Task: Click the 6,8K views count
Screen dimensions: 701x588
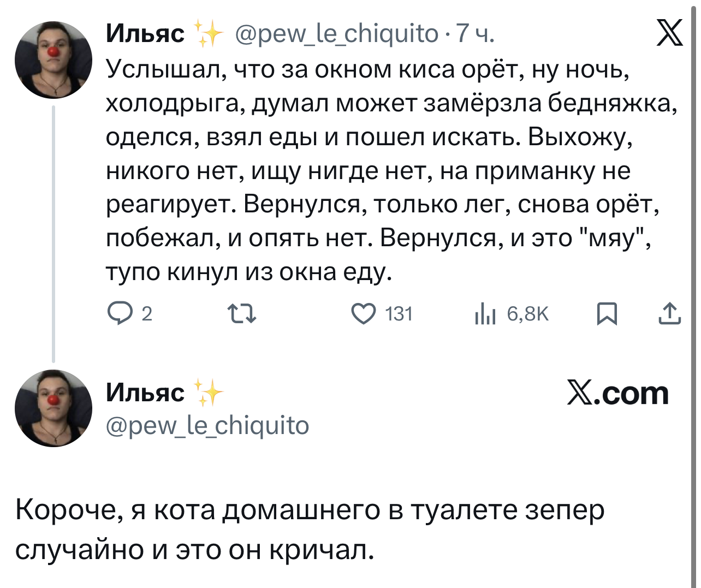Action: 527,314
